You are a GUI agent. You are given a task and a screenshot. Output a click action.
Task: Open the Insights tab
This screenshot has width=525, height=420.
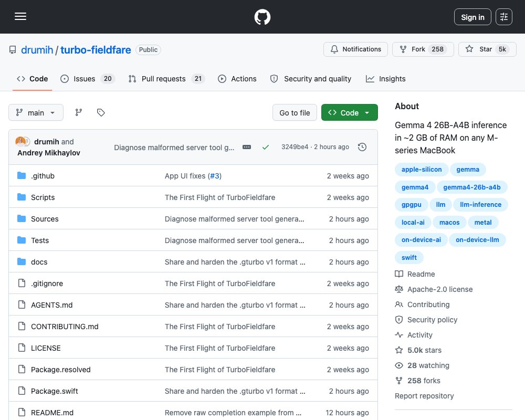tap(386, 79)
